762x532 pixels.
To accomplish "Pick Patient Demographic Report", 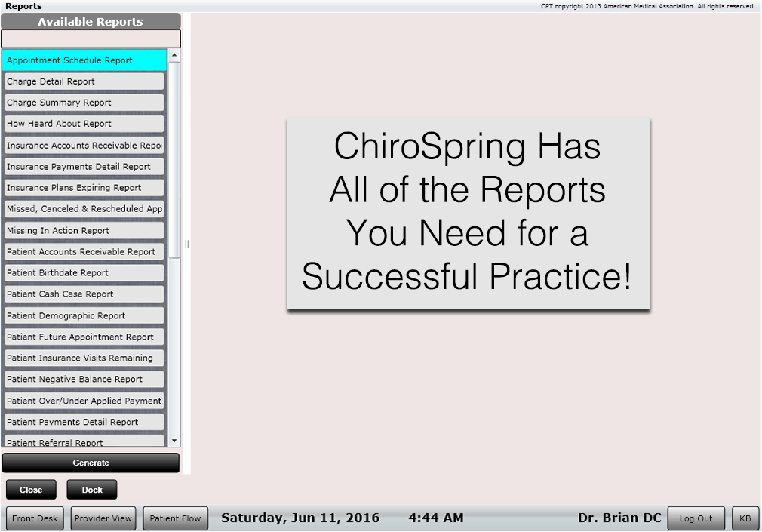I will (x=84, y=316).
